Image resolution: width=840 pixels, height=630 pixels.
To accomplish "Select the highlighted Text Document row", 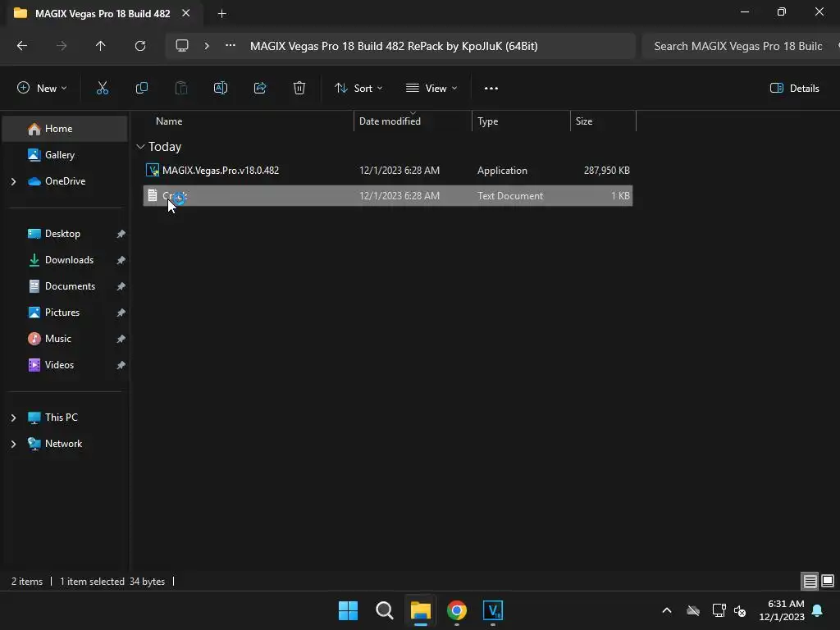I will tap(388, 195).
